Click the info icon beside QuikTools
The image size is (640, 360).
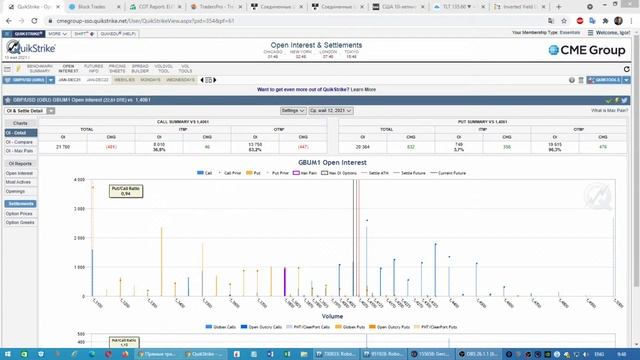tap(572, 80)
